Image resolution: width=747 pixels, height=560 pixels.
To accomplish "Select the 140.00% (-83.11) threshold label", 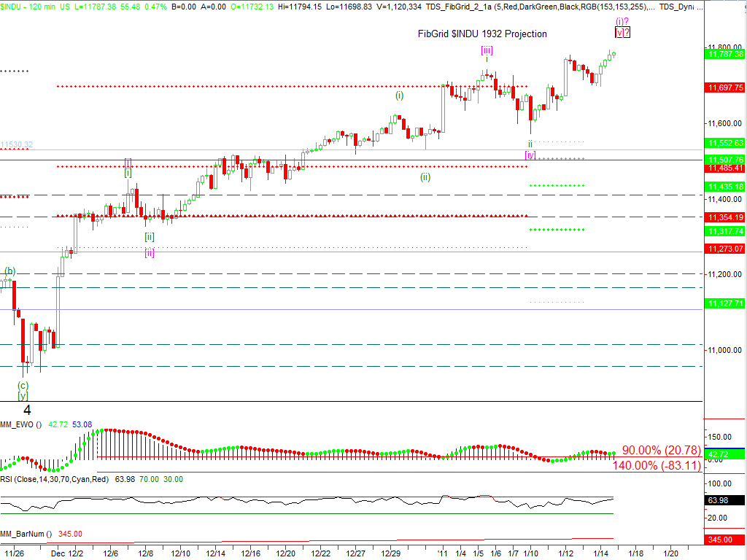I will pos(657,465).
